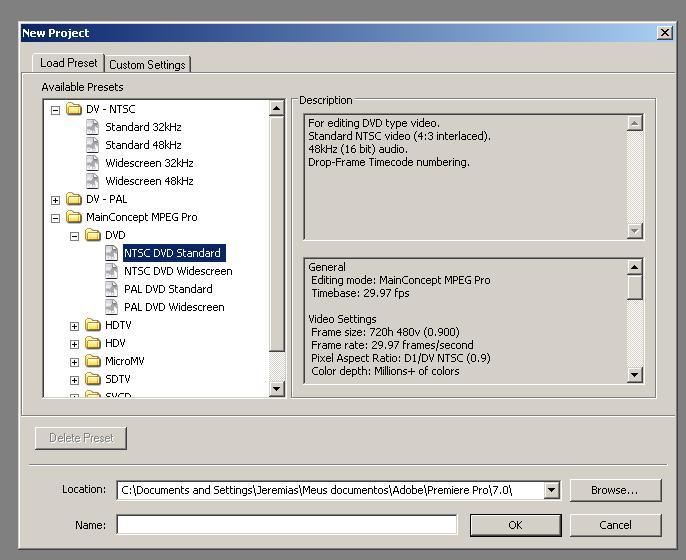Click the presets list scrollbar thumb
Image resolution: width=686 pixels, height=560 pixels.
276,233
